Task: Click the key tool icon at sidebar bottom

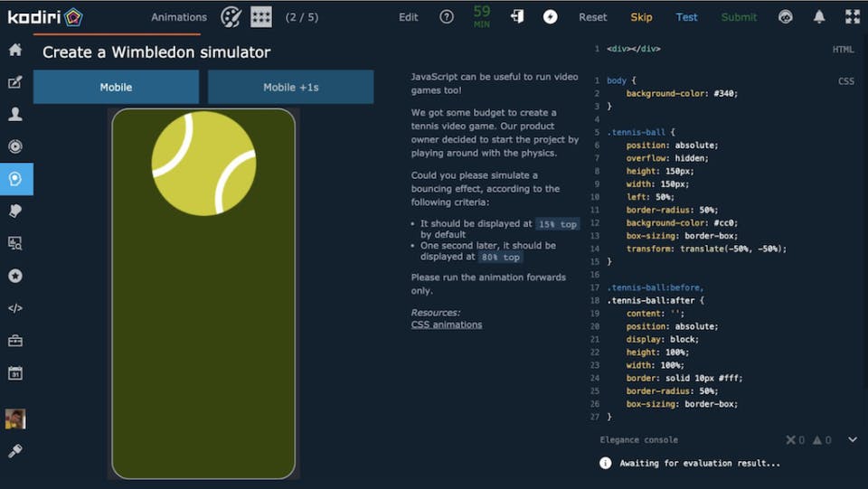Action: coord(15,451)
